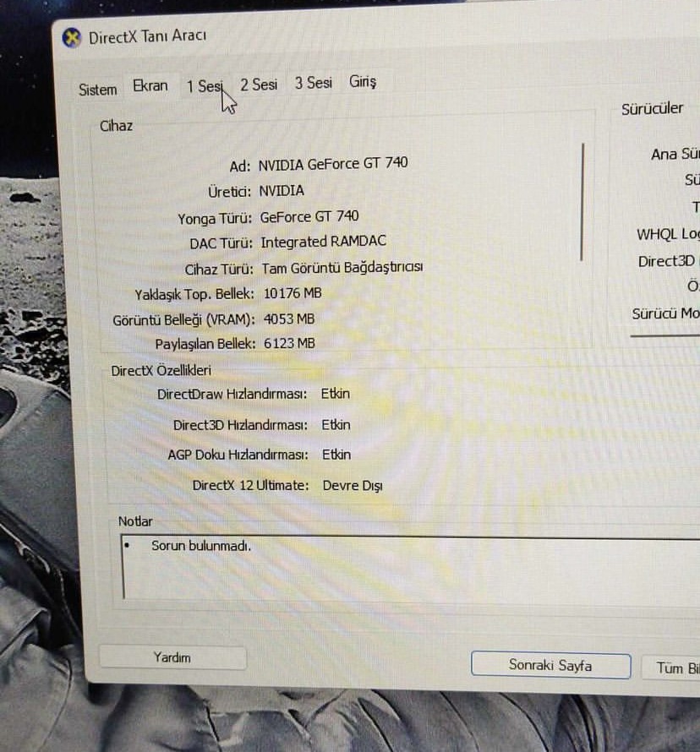Click the partially visible Tüm Bil button

point(671,668)
